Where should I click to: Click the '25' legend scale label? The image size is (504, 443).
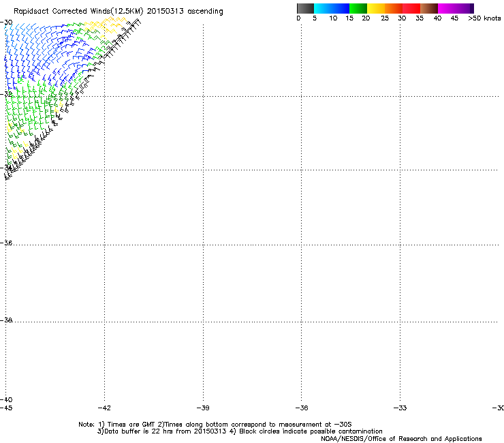tap(385, 18)
